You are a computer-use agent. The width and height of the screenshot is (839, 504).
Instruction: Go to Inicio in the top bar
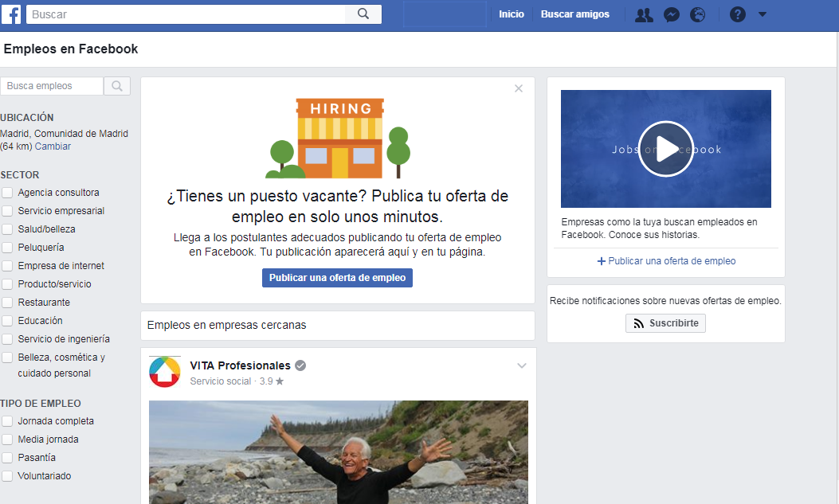[x=511, y=14]
